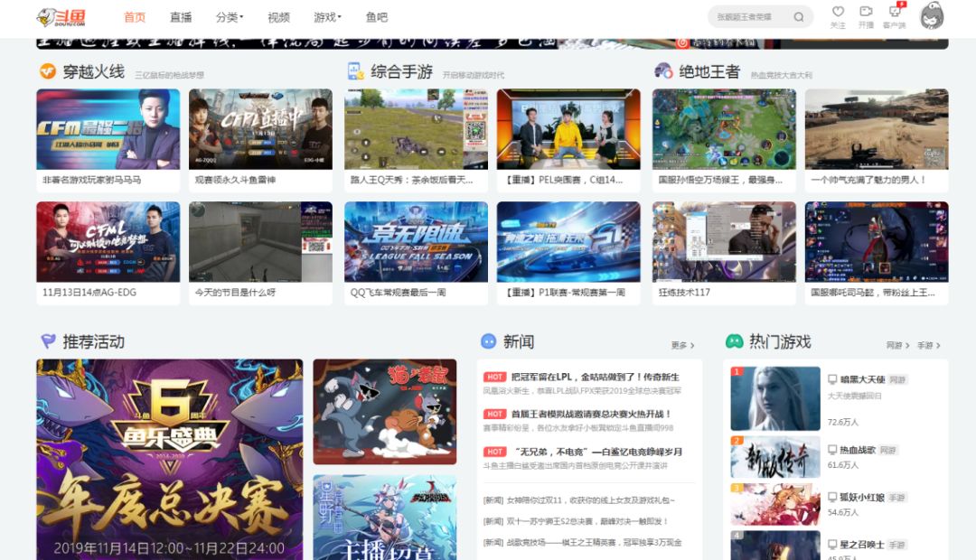The width and height of the screenshot is (976, 560).
Task: Open stream QQ飞车常规赛最后一周
Action: click(x=417, y=253)
